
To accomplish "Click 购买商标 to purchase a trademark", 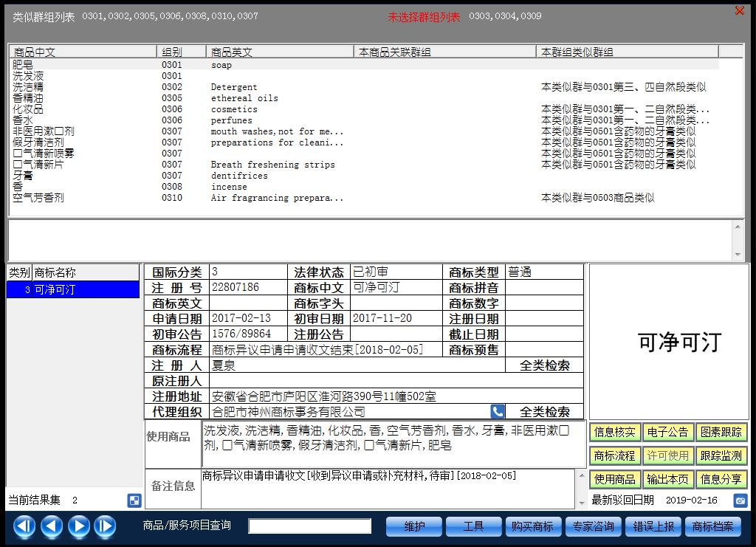I will [533, 526].
